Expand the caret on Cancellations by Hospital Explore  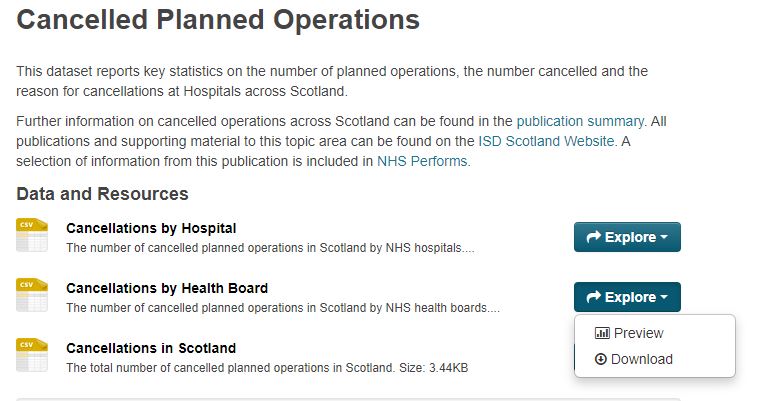pyautogui.click(x=664, y=238)
